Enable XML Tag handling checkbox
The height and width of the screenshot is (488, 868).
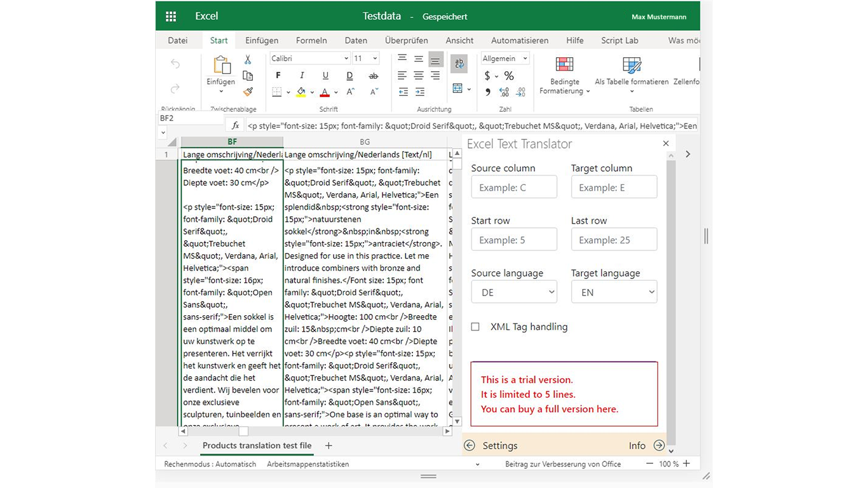[475, 327]
